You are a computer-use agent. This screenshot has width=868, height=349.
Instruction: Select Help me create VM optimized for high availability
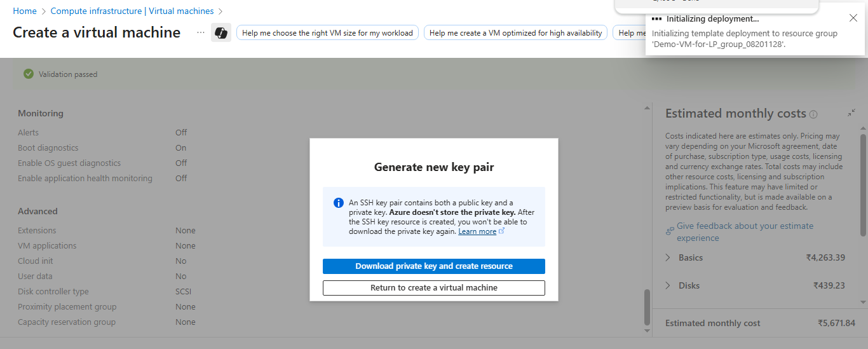click(x=515, y=33)
